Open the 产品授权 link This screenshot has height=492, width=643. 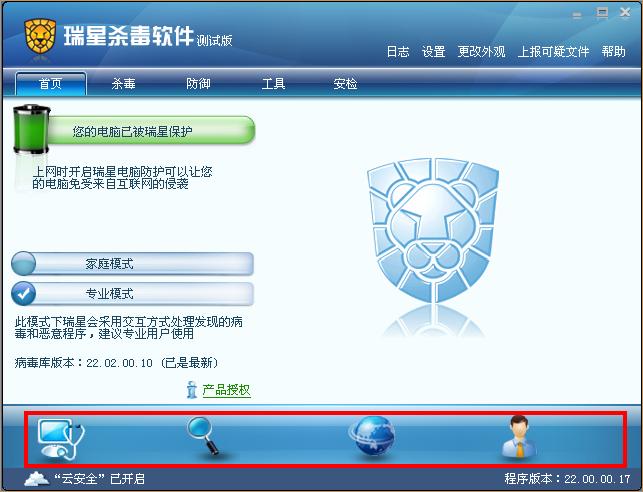point(226,390)
